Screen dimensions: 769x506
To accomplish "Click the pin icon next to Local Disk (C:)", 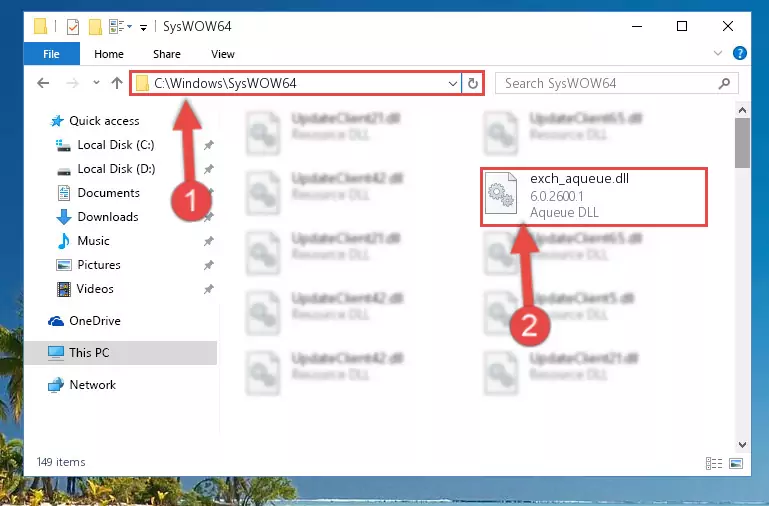I will click(208, 145).
